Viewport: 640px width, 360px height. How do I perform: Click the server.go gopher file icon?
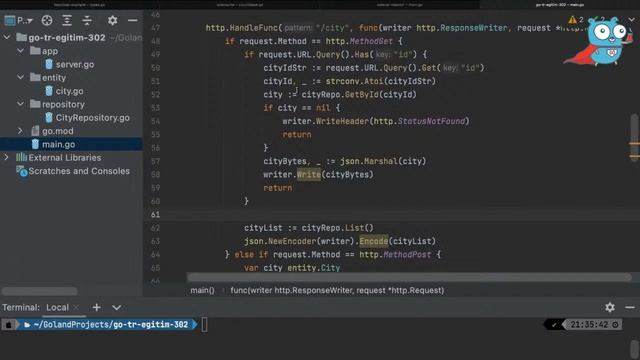click(x=49, y=64)
